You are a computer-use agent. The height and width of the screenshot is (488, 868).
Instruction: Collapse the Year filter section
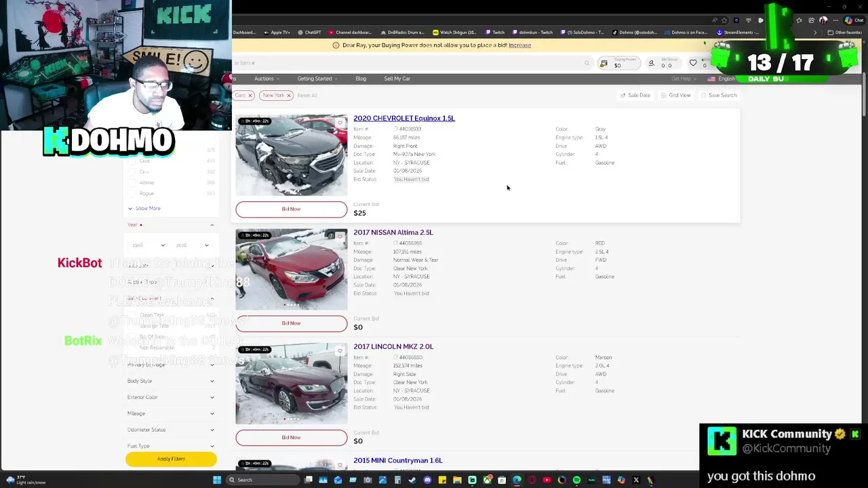pos(212,225)
